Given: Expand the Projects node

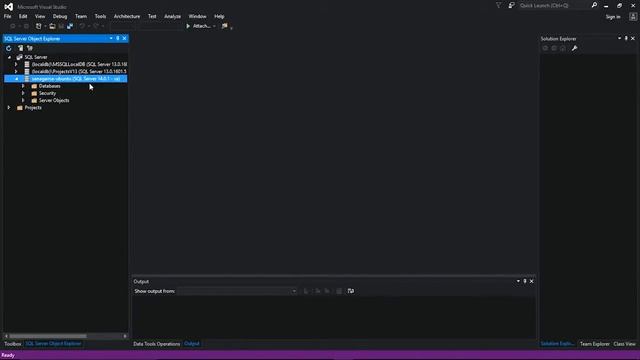Looking at the screenshot, I should [x=9, y=108].
